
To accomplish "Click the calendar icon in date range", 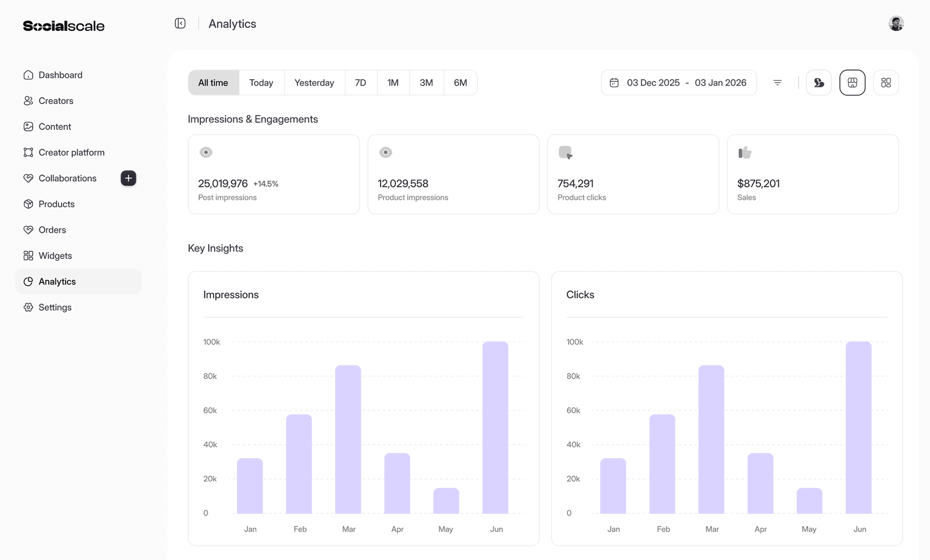I will point(614,83).
